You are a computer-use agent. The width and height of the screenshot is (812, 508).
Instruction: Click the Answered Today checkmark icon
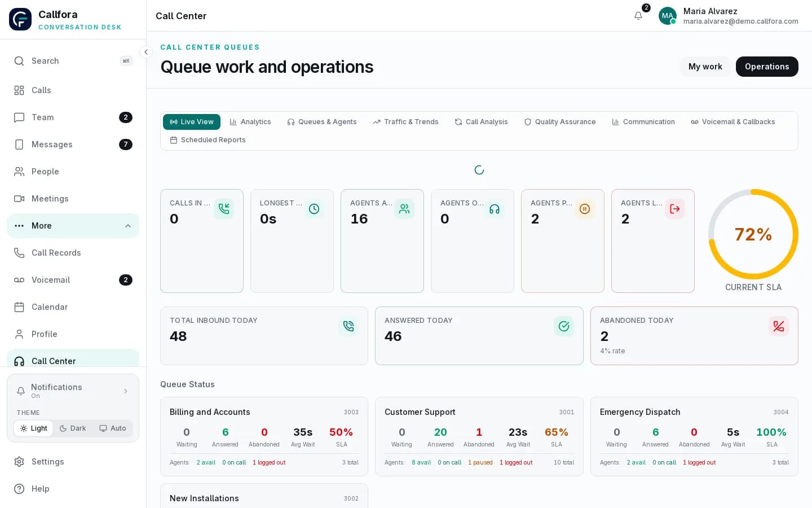[564, 326]
